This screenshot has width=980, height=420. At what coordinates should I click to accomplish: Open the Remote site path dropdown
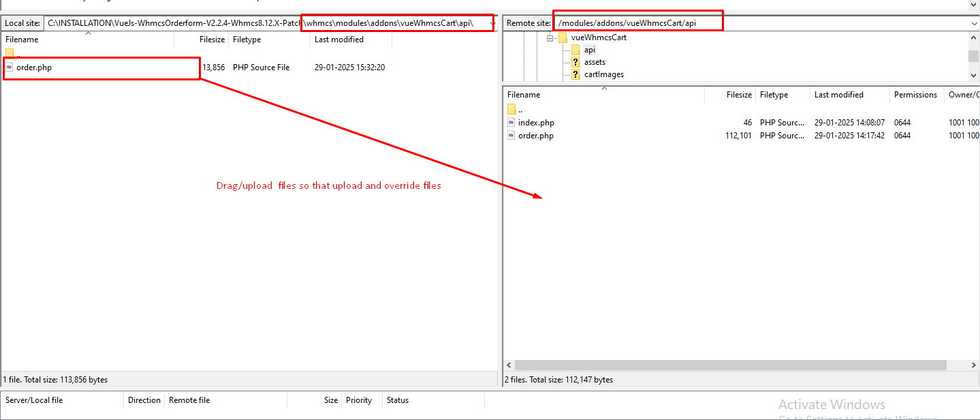tap(974, 23)
